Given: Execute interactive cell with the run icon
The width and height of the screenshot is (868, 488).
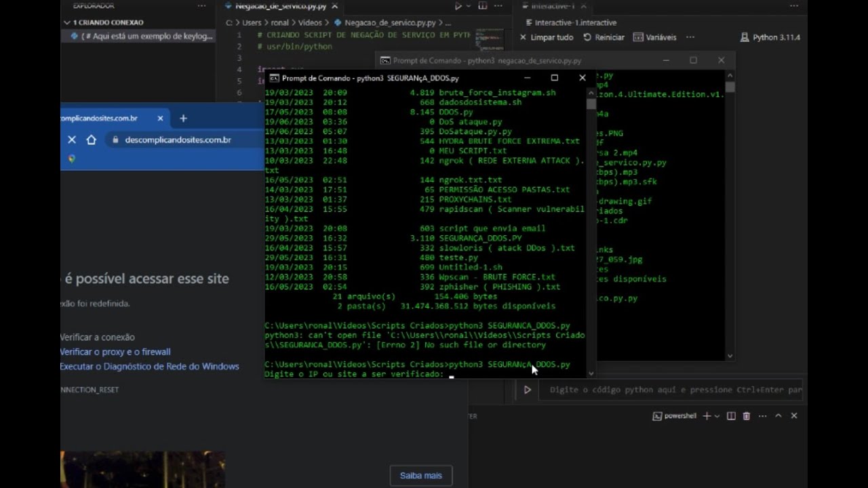Looking at the screenshot, I should point(527,390).
